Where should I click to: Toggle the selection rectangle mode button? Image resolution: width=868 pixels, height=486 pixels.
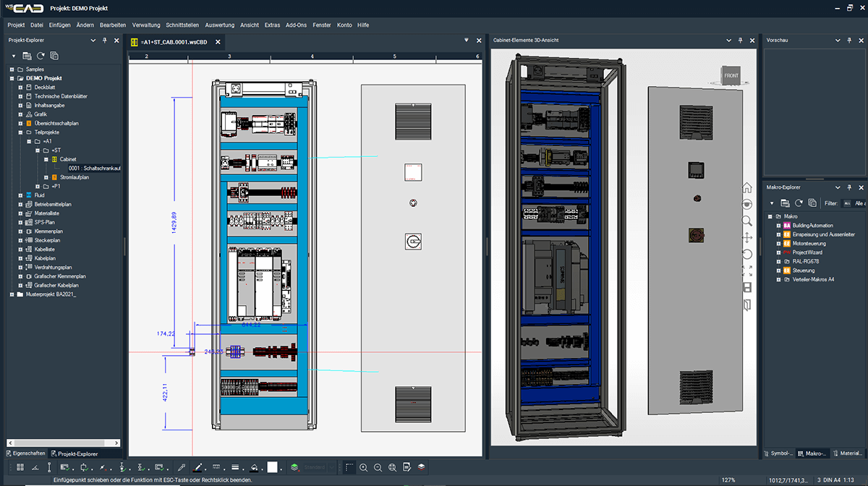[349, 468]
